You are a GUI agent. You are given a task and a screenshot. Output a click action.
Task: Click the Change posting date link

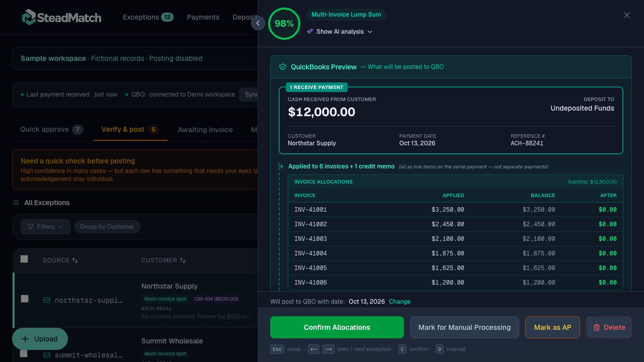click(399, 302)
